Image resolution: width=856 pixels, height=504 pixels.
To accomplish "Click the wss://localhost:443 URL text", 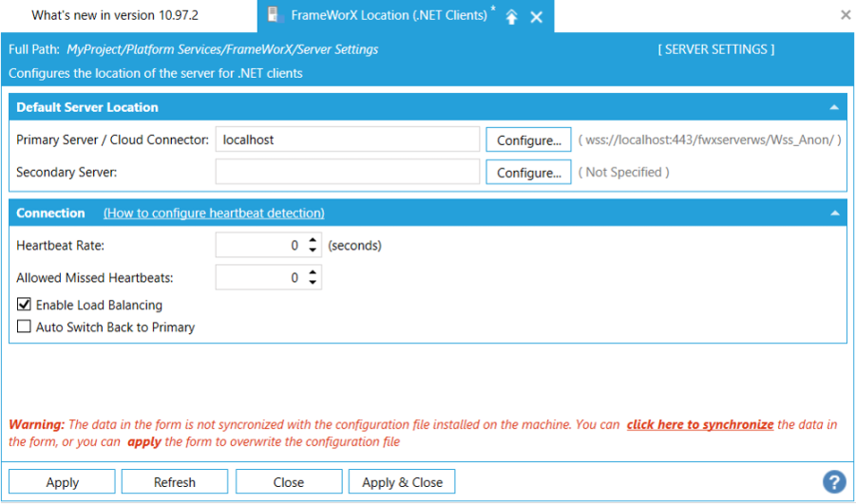I will 709,140.
